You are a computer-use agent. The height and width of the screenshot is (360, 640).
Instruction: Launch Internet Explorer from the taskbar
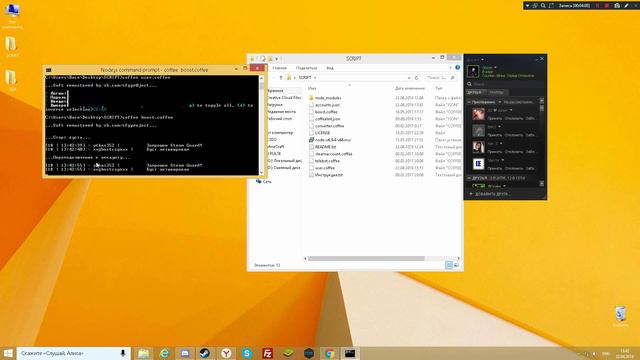(x=164, y=353)
